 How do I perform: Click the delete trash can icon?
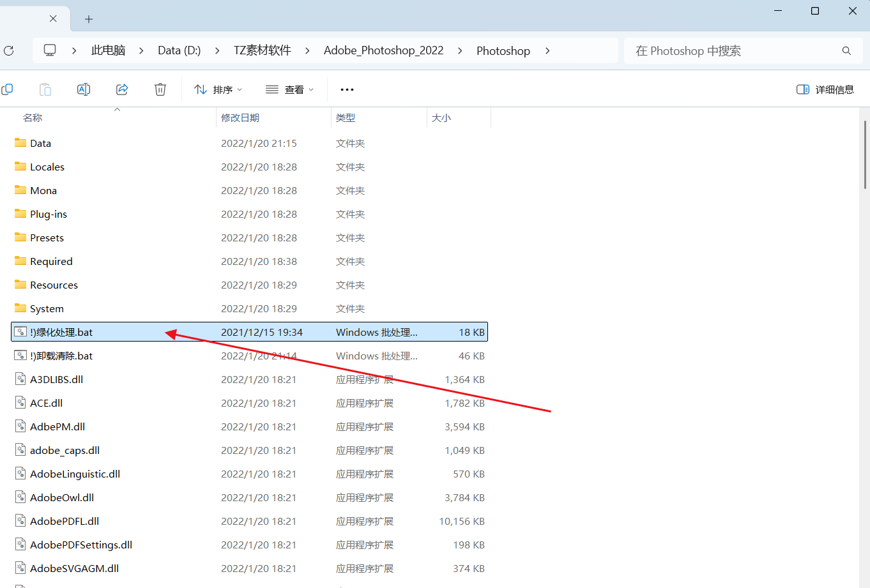[160, 89]
